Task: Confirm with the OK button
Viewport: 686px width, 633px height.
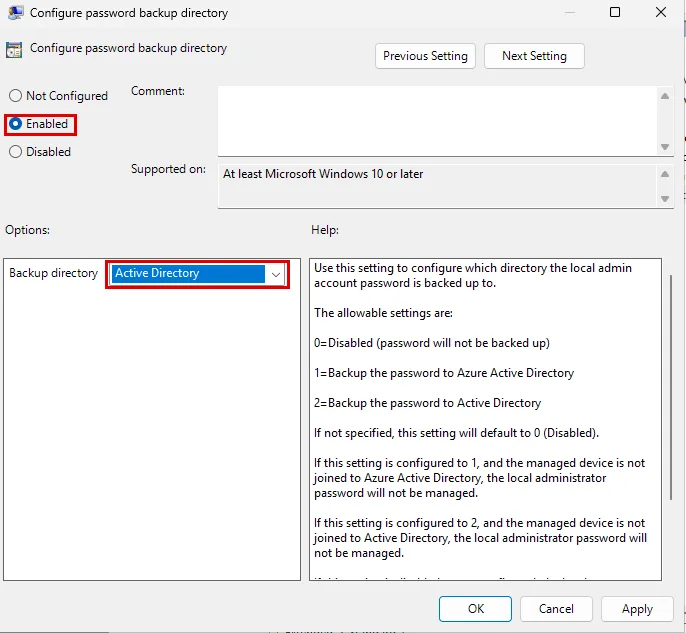Action: point(476,609)
